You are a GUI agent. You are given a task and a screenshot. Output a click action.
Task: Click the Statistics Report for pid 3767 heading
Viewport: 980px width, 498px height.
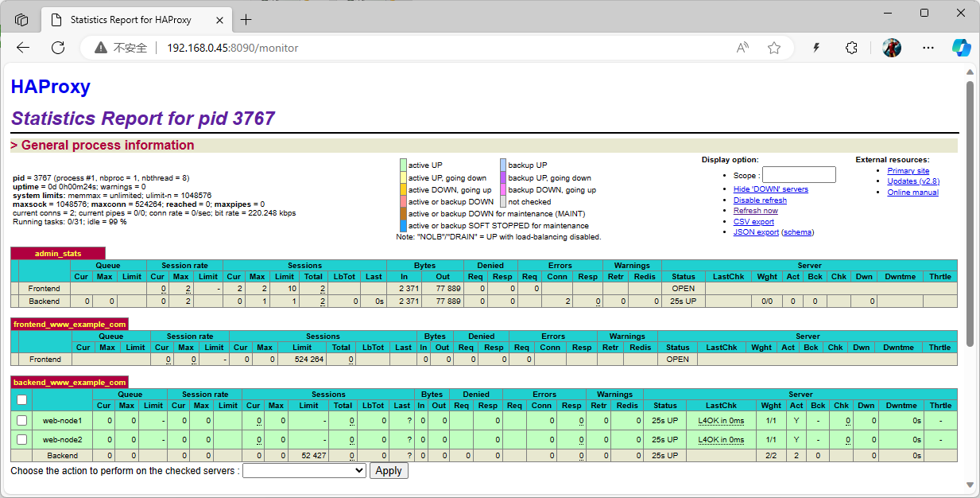click(x=143, y=119)
